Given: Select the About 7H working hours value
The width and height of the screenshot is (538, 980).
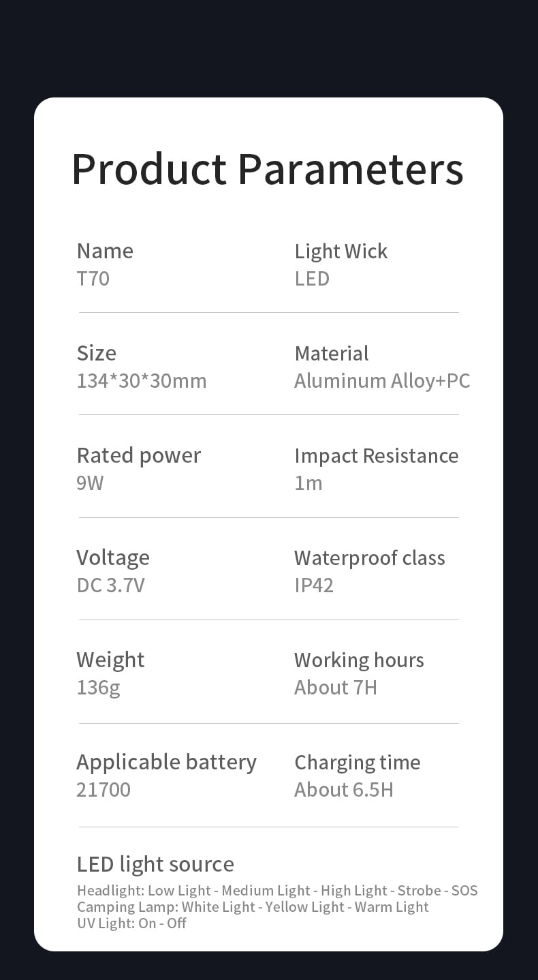Looking at the screenshot, I should [x=336, y=688].
